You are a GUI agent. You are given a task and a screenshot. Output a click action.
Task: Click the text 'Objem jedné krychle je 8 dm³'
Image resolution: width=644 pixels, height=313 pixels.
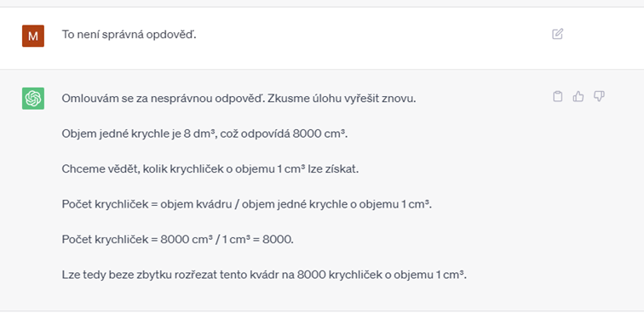coord(138,134)
